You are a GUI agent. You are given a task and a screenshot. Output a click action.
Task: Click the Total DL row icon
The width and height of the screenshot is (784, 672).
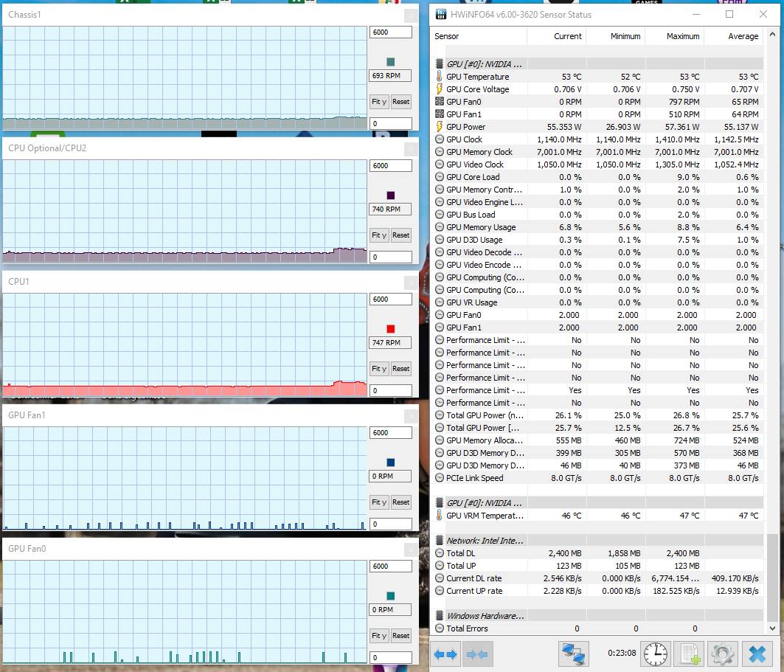440,553
